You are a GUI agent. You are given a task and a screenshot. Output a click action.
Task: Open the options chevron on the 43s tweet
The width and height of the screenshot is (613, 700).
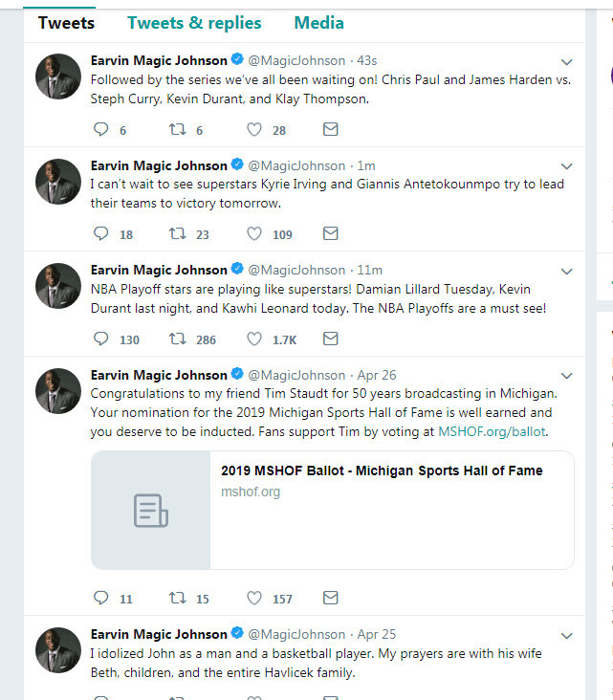coord(566,61)
